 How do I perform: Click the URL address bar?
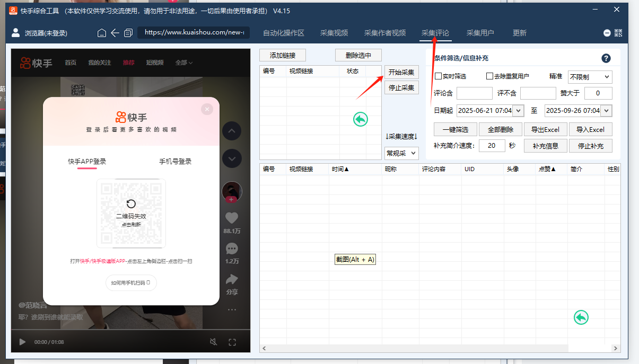[x=194, y=32]
